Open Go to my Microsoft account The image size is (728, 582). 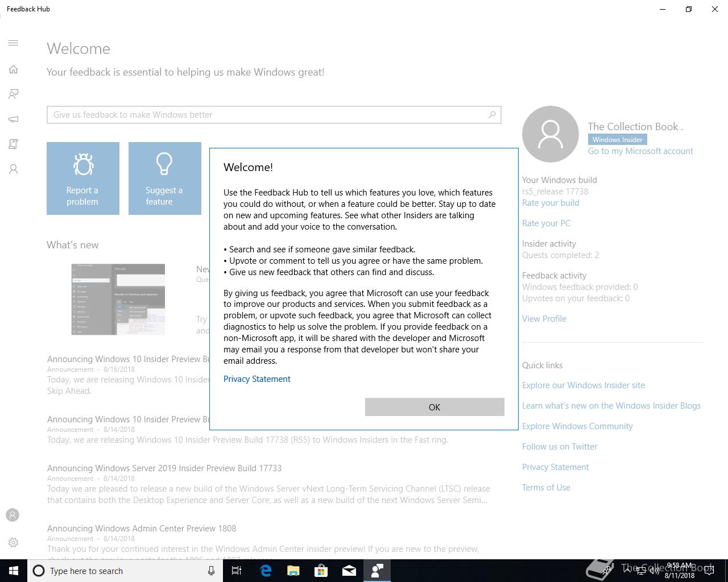(x=640, y=151)
